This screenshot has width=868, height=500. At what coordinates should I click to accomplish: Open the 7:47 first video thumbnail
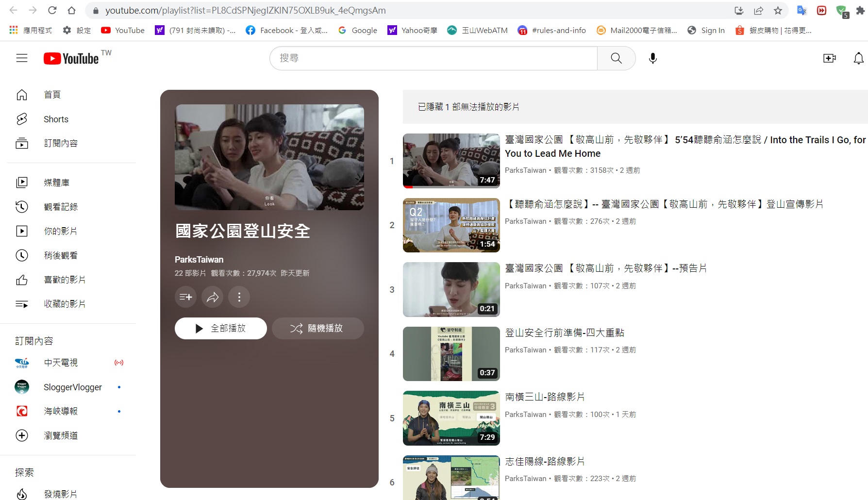coord(451,161)
